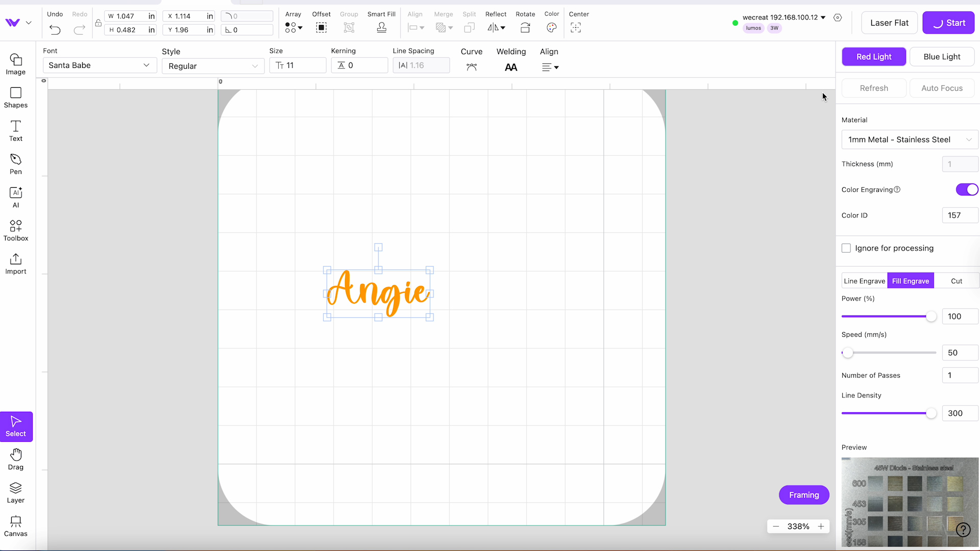Enable Ignore for processing
This screenshot has width=980, height=551.
click(846, 248)
